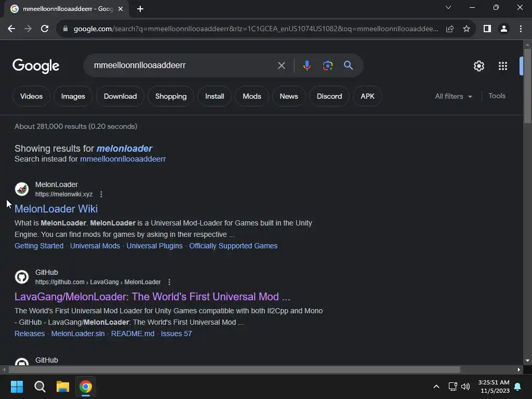
Task: Open search Tools
Action: 497,96
